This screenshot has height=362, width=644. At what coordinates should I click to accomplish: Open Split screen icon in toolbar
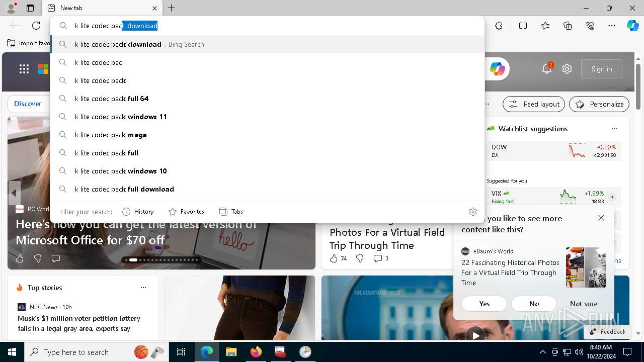[523, 26]
